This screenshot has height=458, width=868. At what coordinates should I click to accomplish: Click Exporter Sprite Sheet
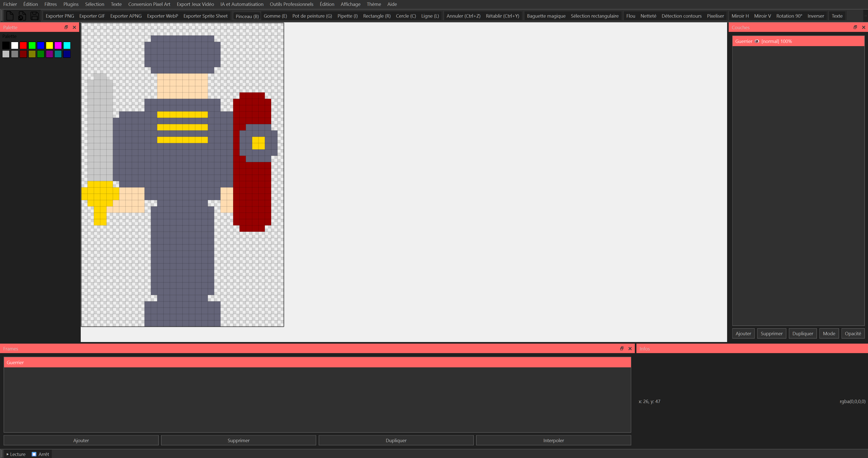coord(205,16)
